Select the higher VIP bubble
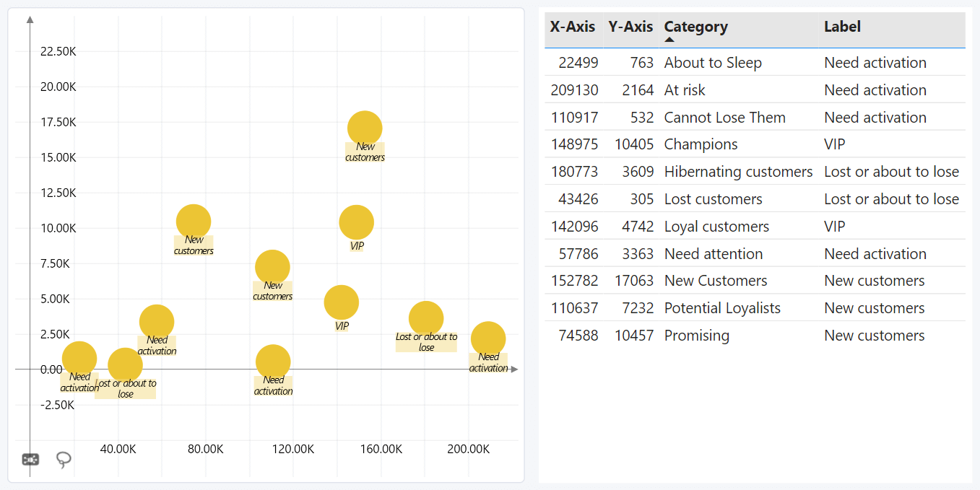980x490 pixels. 356,222
